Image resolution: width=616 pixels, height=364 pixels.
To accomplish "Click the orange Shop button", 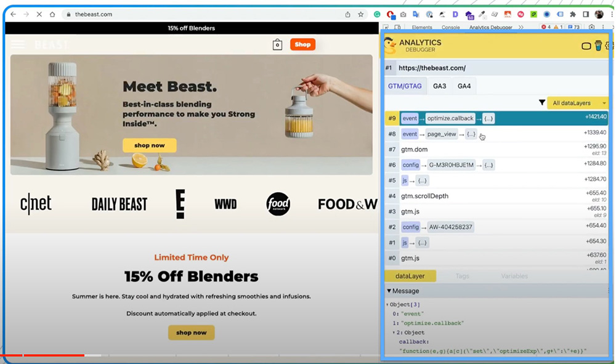I will tap(302, 44).
